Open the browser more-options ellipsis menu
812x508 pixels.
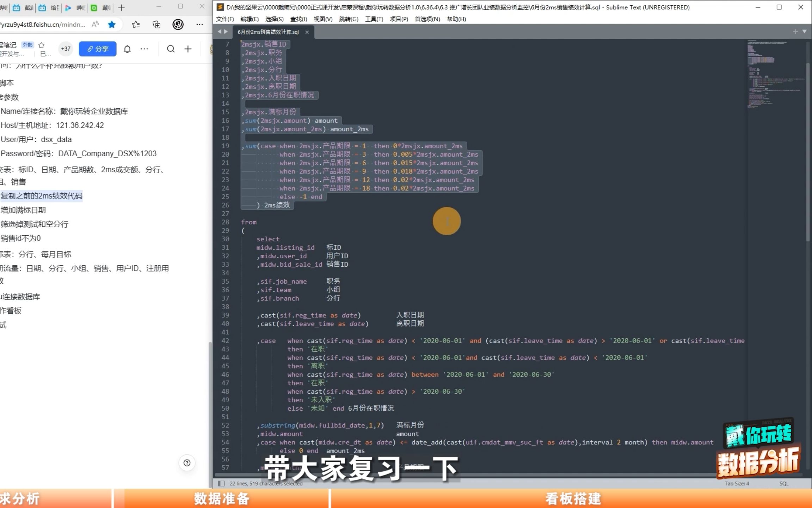click(199, 24)
